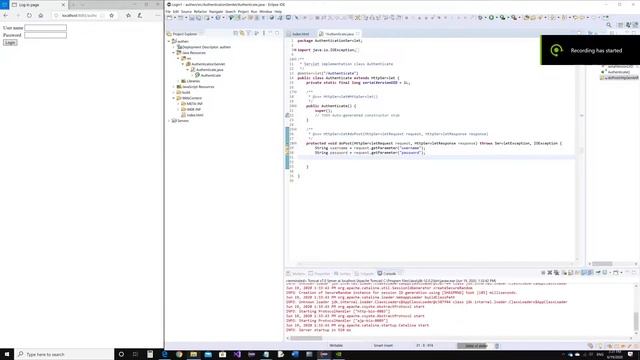Open the Run menu
The height and width of the screenshot is (360, 640).
[254, 11]
